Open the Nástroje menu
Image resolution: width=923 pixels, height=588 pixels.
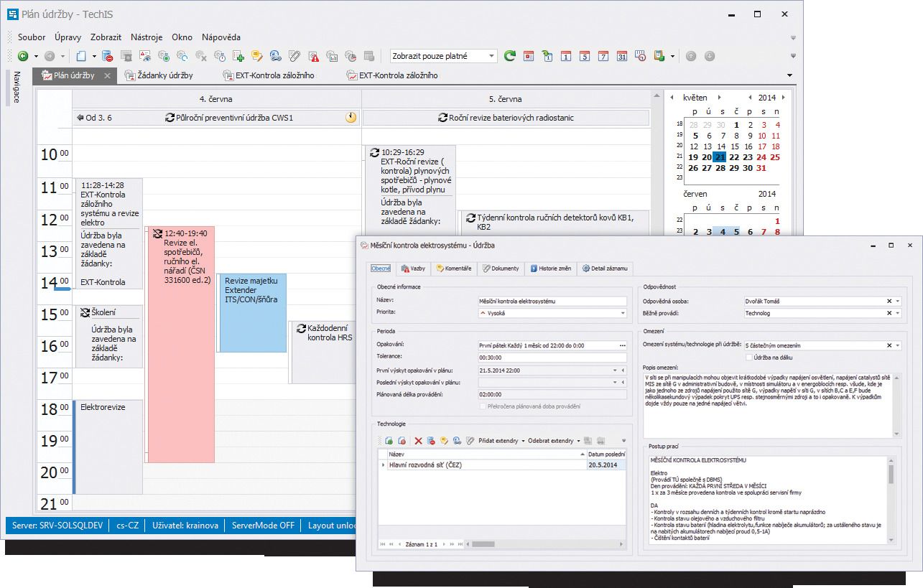click(x=147, y=37)
